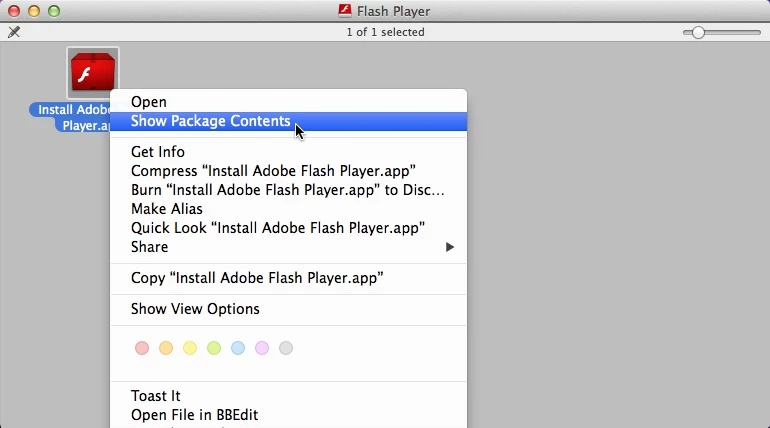Screen dimensions: 770x428
Task: Apply the red label color
Action: point(142,348)
